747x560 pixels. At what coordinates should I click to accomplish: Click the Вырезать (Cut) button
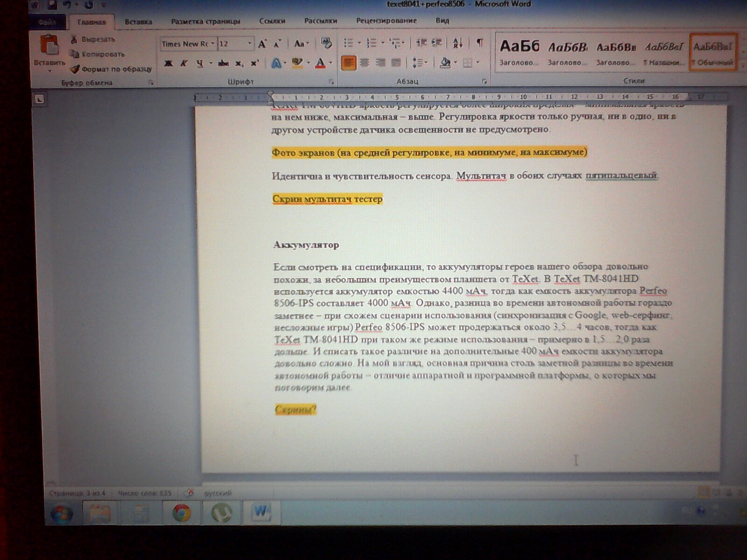coord(93,39)
